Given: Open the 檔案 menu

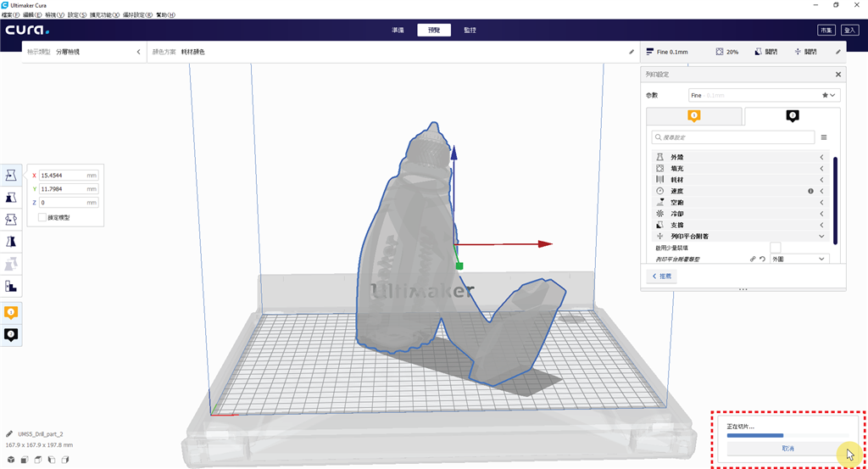Looking at the screenshot, I should [x=11, y=15].
